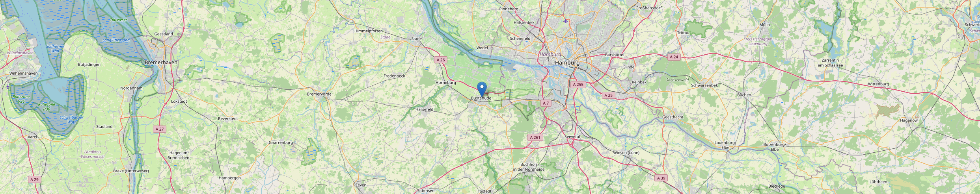
Task: Click the plane icon west of Wilhelmshaven
Action: [x=7, y=87]
